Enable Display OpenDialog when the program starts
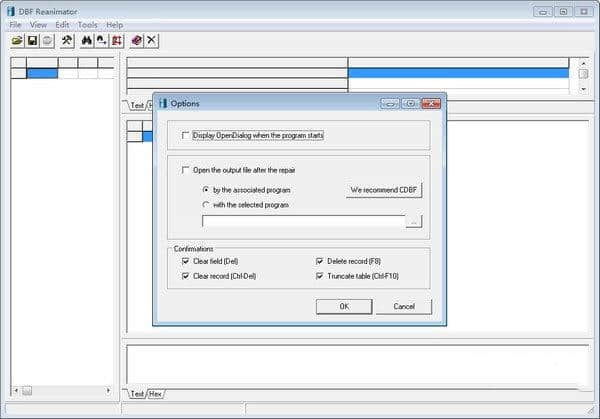Screen dimensions: 600x419 186,135
